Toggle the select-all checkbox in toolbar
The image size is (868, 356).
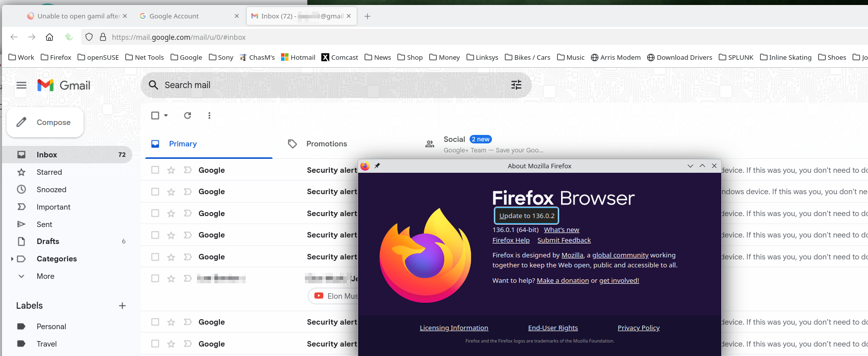(x=155, y=116)
